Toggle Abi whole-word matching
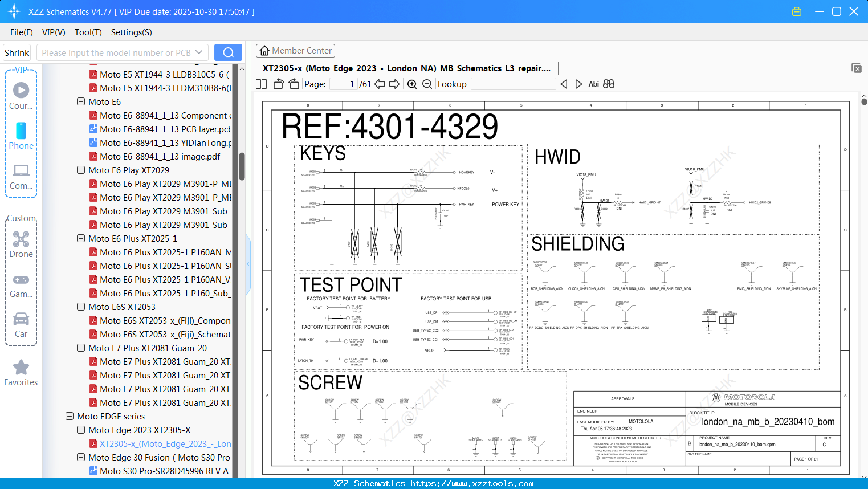 point(593,84)
